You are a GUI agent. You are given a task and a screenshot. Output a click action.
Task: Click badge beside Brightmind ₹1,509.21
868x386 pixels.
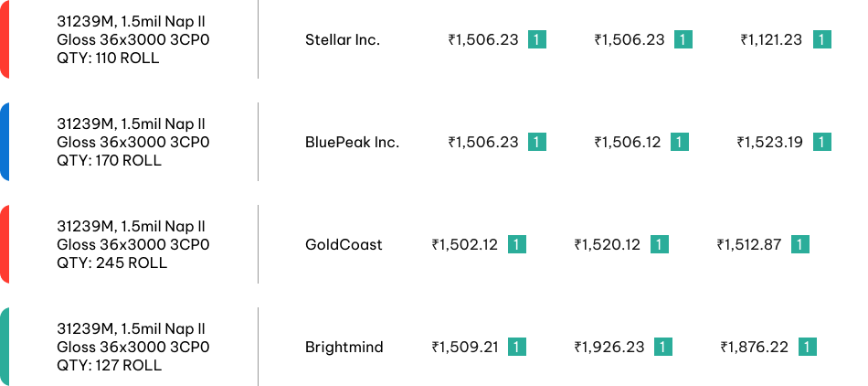[x=516, y=348]
